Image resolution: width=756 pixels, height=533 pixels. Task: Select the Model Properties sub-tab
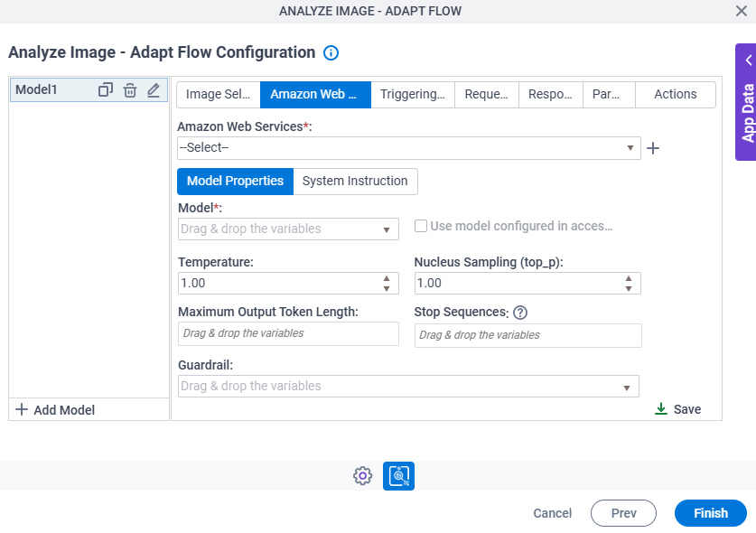(x=235, y=182)
